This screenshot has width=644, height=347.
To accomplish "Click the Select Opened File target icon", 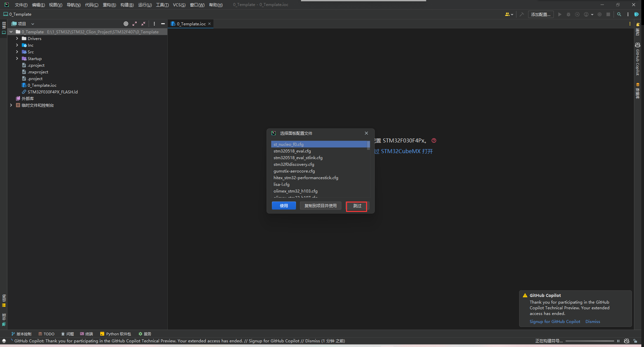I will [x=126, y=24].
